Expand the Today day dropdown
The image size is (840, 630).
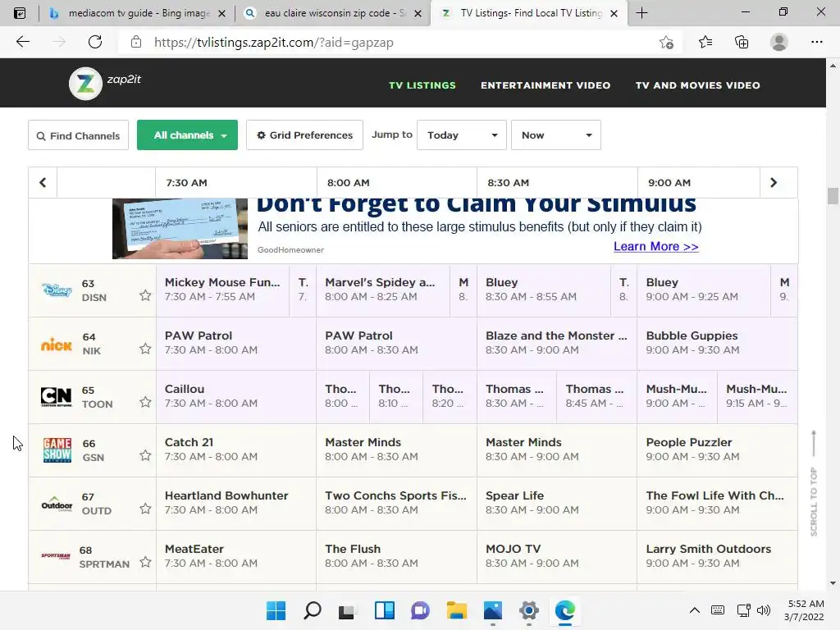462,135
